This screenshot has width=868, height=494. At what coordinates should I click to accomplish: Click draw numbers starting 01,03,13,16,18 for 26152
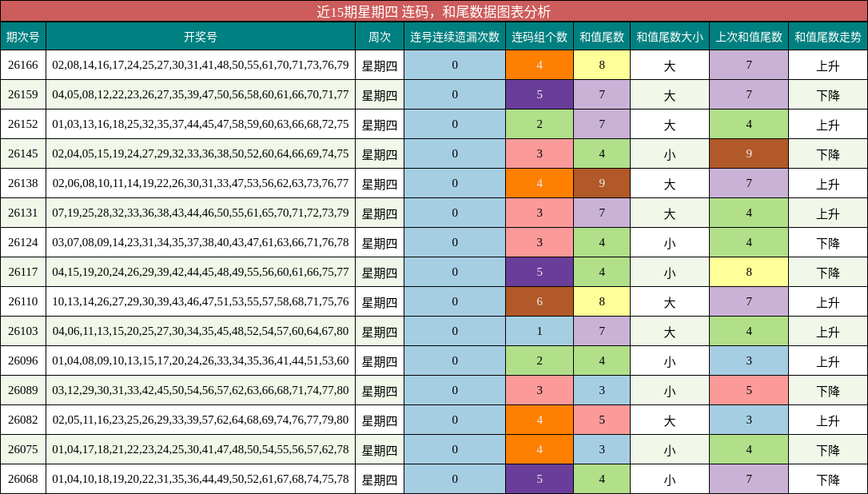coord(201,124)
